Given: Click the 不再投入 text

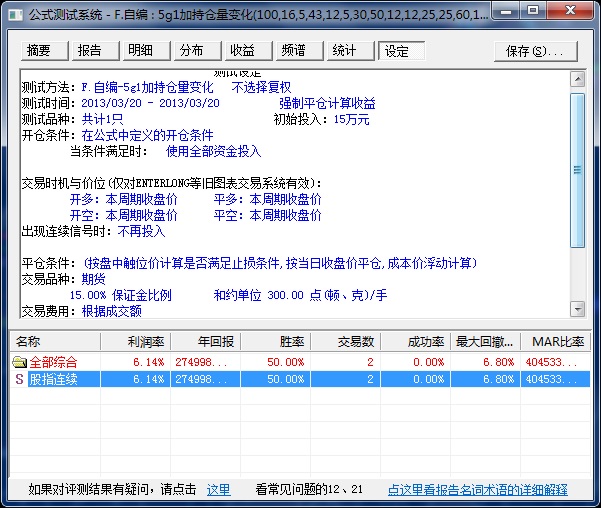Looking at the screenshot, I should (x=141, y=231).
